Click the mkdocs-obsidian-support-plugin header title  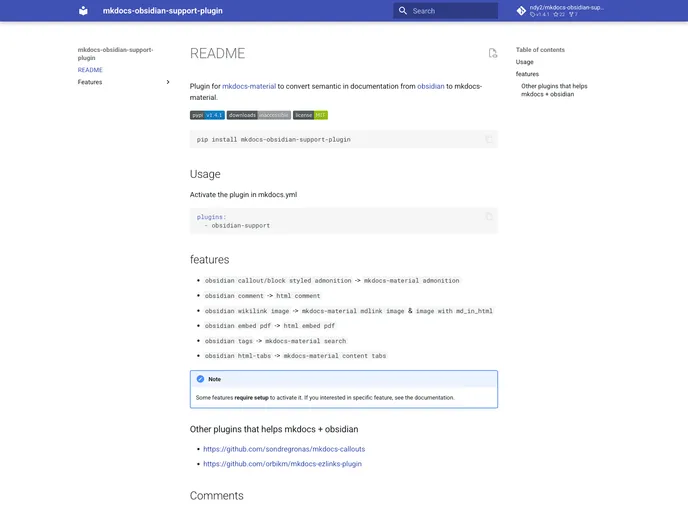tap(163, 11)
